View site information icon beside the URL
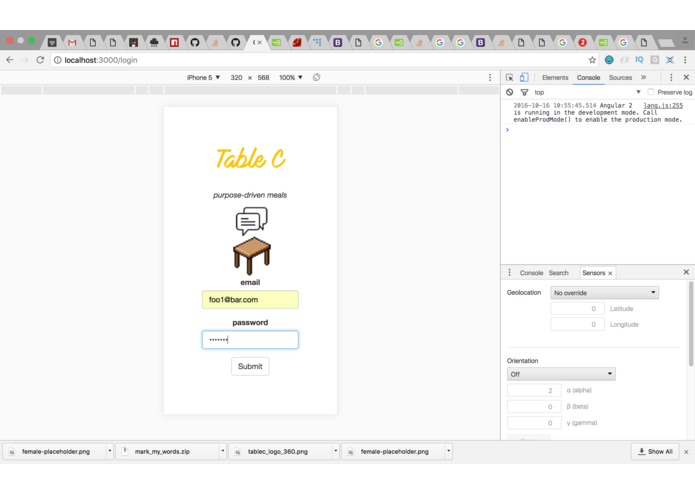This screenshot has height=494, width=695. (x=58, y=60)
